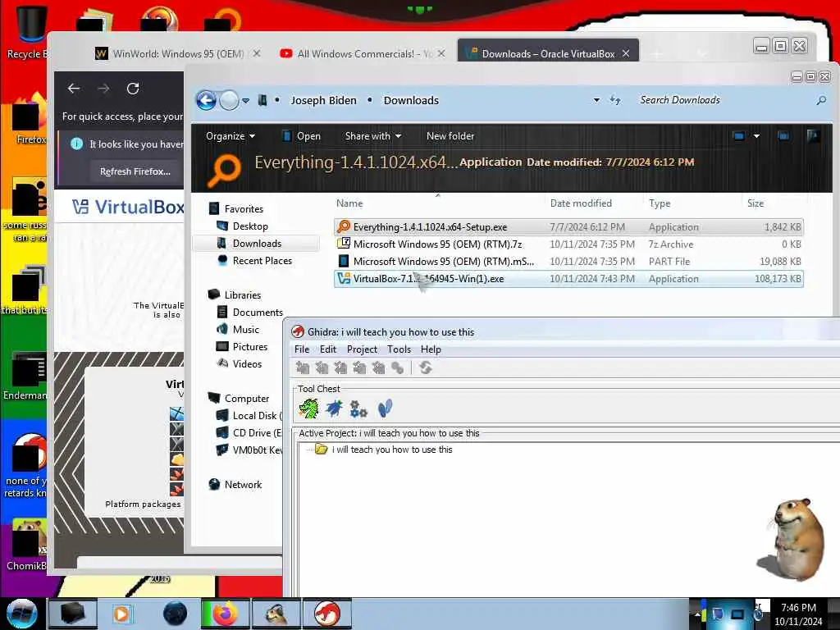Toggle the preview pane icon in Explorer

(x=783, y=136)
